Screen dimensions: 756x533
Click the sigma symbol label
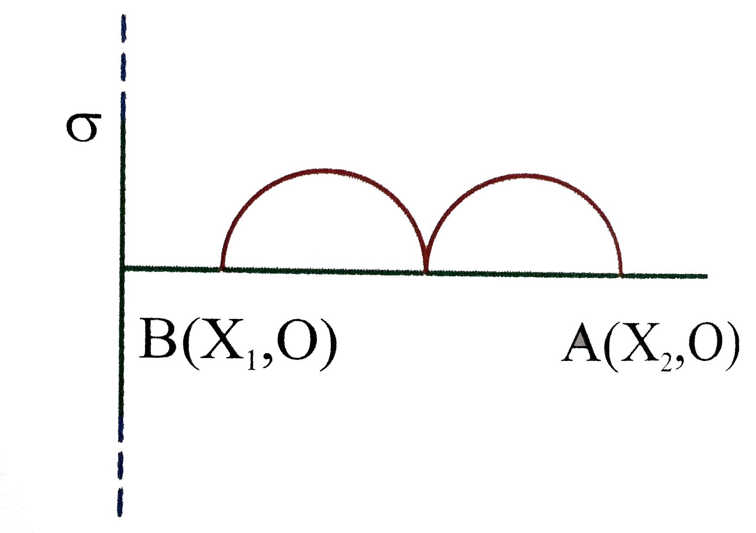pyautogui.click(x=84, y=133)
